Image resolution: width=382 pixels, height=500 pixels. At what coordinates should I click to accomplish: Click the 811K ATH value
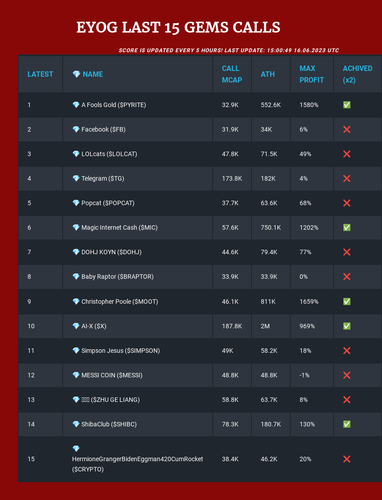[268, 302]
